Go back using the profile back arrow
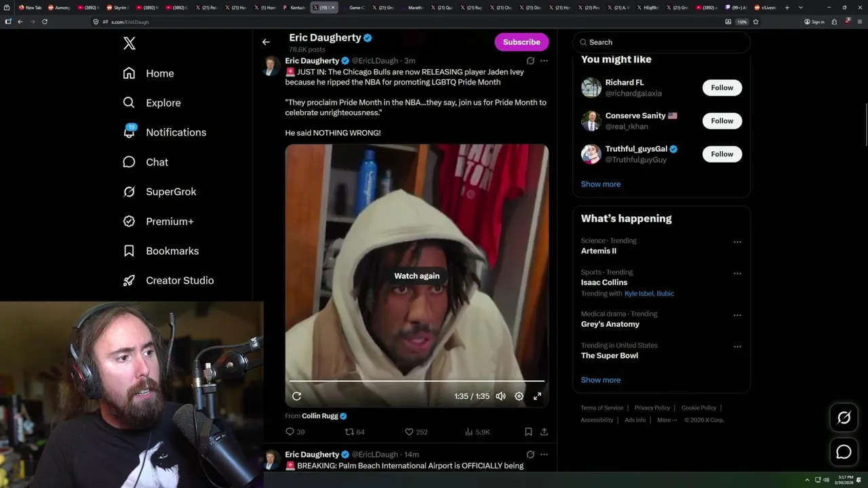Image resolution: width=868 pixels, height=488 pixels. point(266,42)
